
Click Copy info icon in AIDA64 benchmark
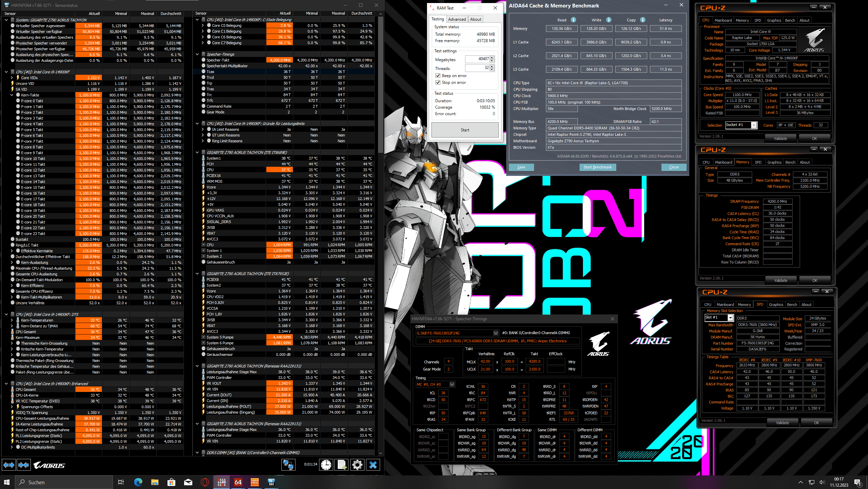click(643, 20)
